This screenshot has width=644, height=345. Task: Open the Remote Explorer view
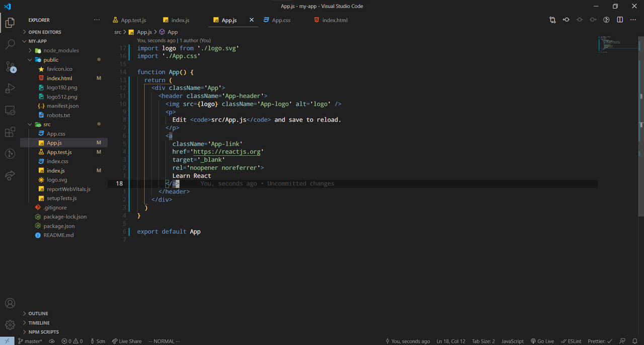(10, 110)
